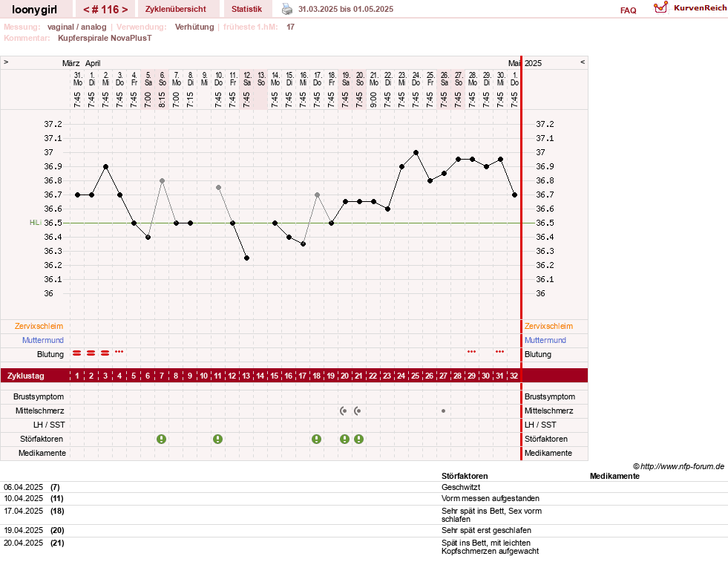Click the temperature point at 37.0 on day 25
The height and width of the screenshot is (585, 728).
[416, 153]
